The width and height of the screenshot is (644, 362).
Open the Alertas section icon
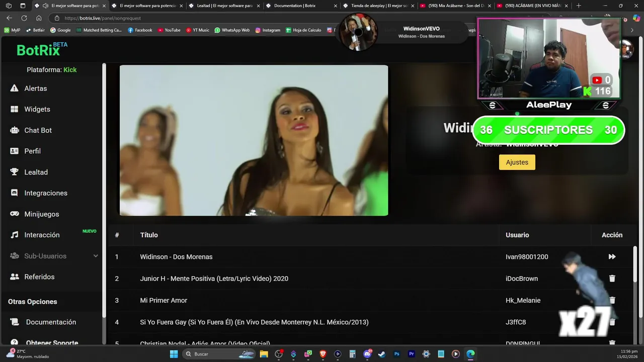coord(15,88)
